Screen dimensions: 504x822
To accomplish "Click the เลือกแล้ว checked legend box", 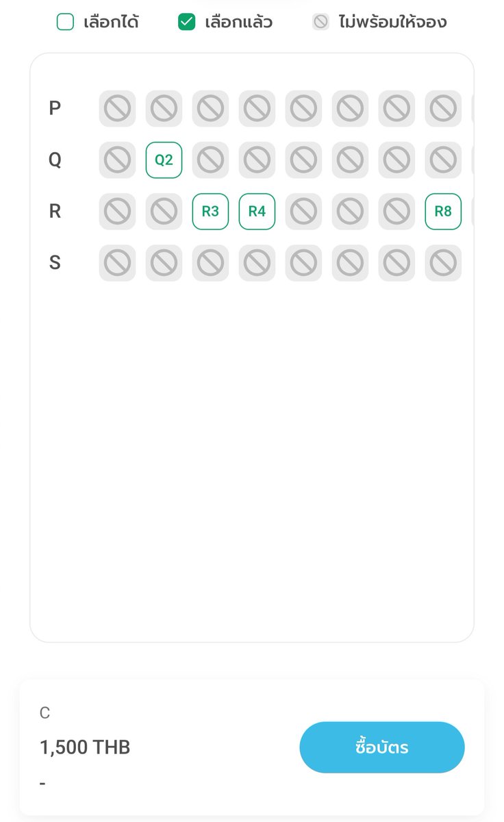I will tap(186, 22).
